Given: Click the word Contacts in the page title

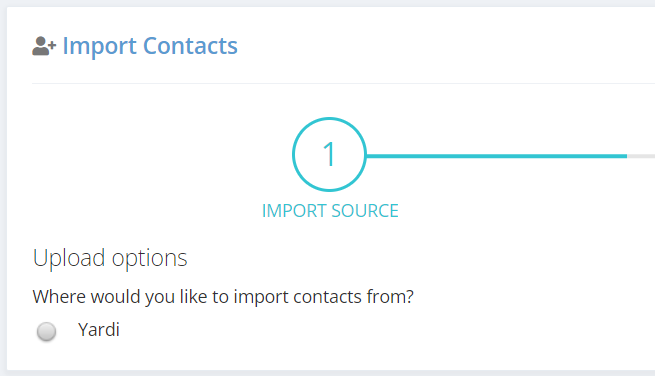Looking at the screenshot, I should [x=190, y=46].
